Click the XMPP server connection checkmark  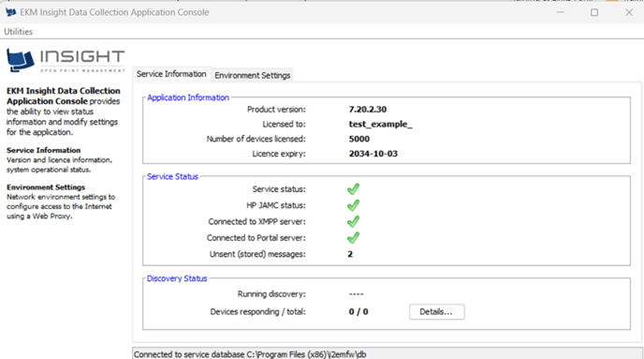click(353, 221)
